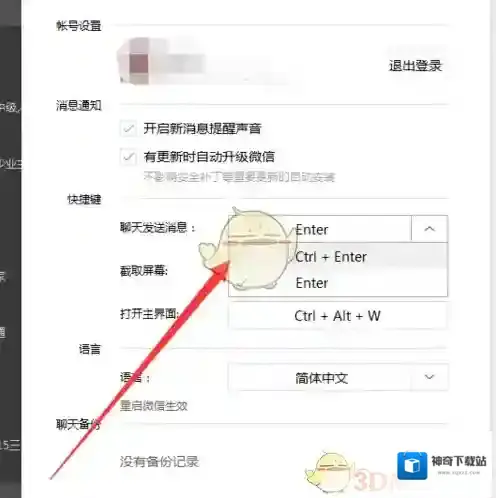Collapse send-message list with the up chevron

[x=429, y=229]
